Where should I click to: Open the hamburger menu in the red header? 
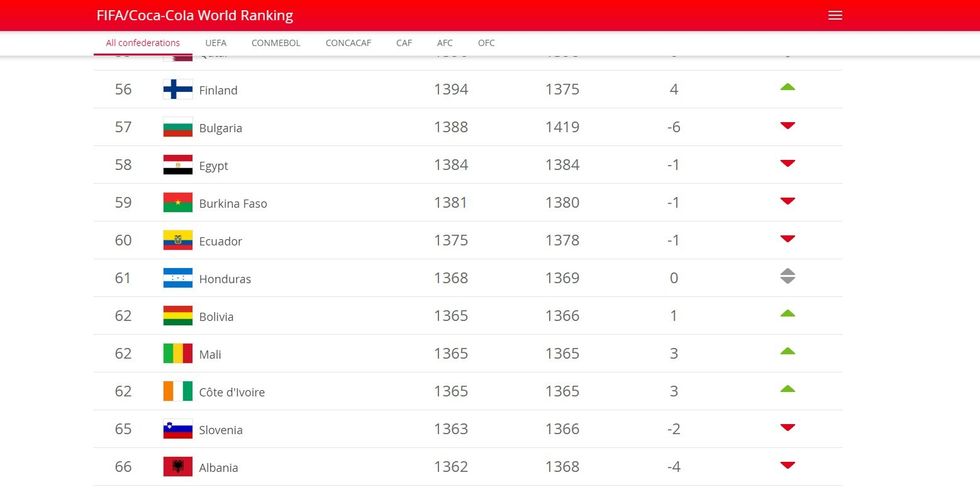tap(835, 16)
